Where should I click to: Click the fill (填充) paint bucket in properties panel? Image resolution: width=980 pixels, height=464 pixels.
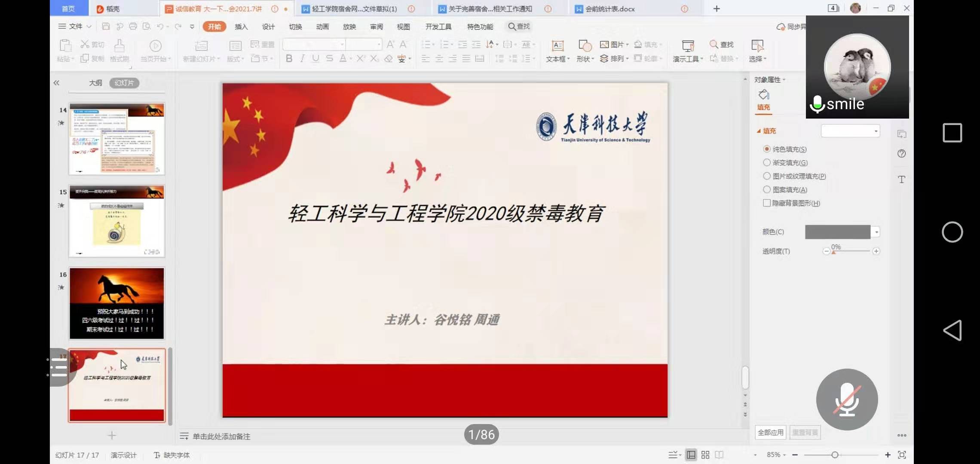tap(764, 95)
